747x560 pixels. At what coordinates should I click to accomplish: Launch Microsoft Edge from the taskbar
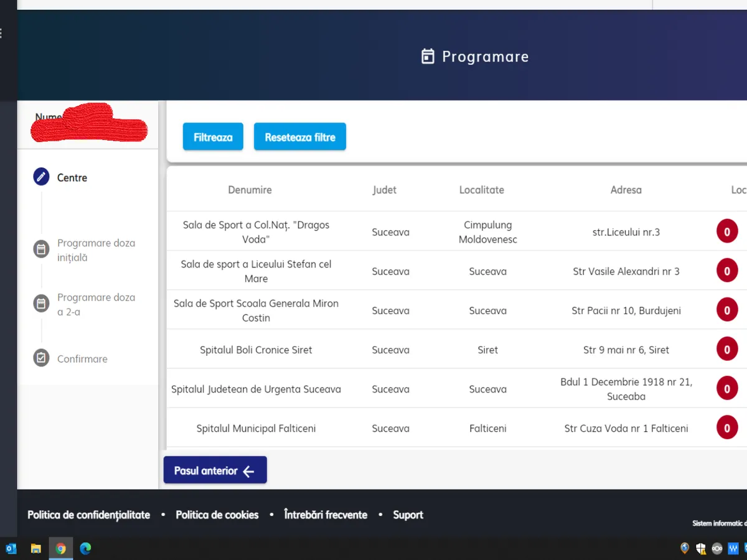pyautogui.click(x=86, y=548)
